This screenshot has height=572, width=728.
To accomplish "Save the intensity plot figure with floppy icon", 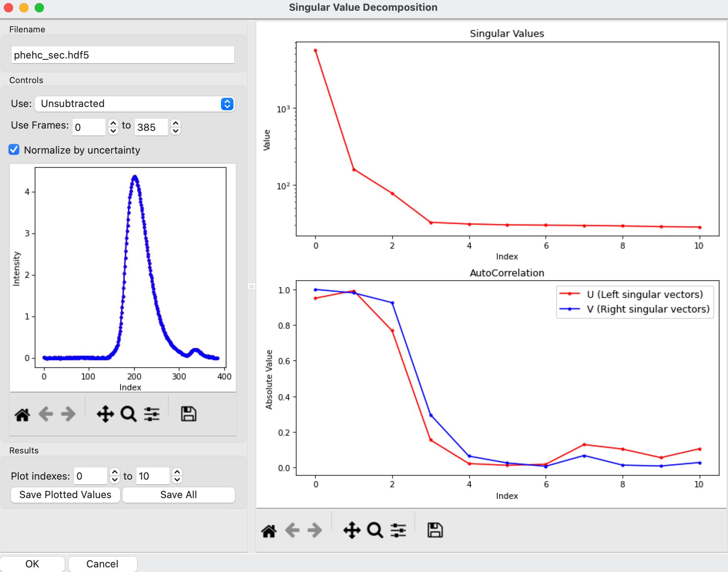I will click(189, 414).
